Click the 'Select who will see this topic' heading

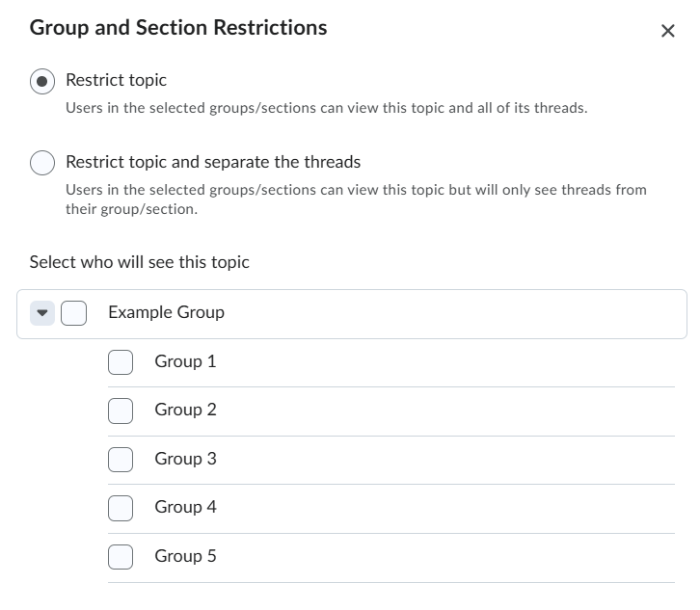point(140,262)
